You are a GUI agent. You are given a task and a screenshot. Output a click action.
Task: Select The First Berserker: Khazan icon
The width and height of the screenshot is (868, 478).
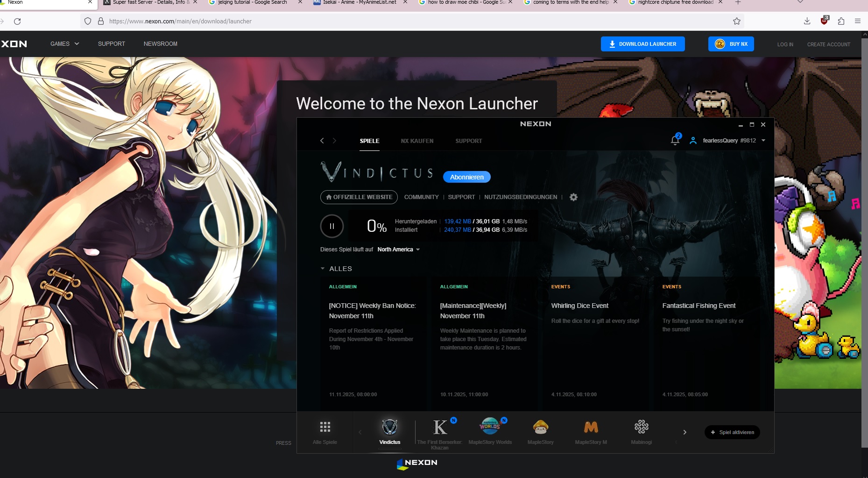(440, 427)
